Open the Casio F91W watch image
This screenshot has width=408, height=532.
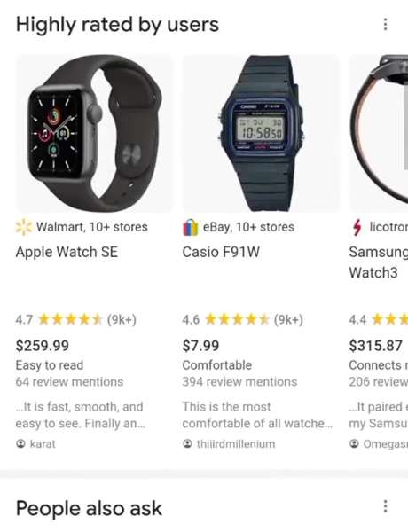(261, 133)
